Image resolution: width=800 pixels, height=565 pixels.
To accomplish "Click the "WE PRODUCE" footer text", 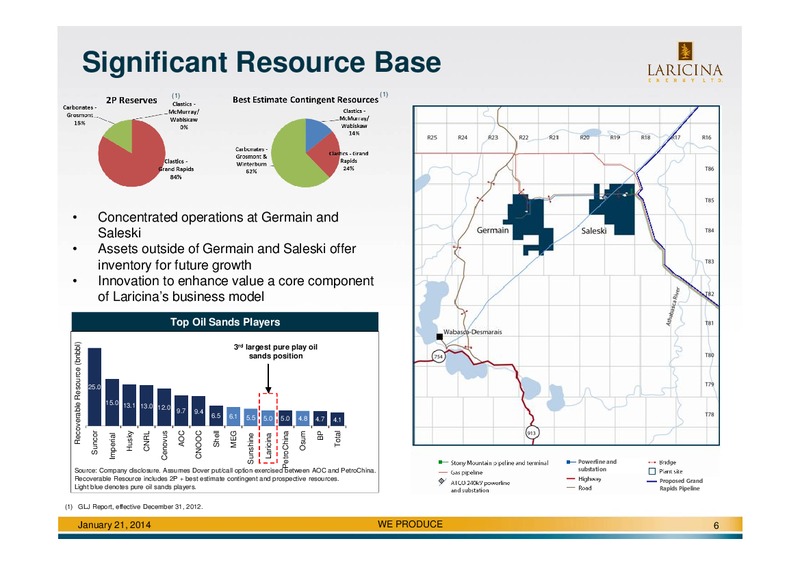I will [x=410, y=524].
